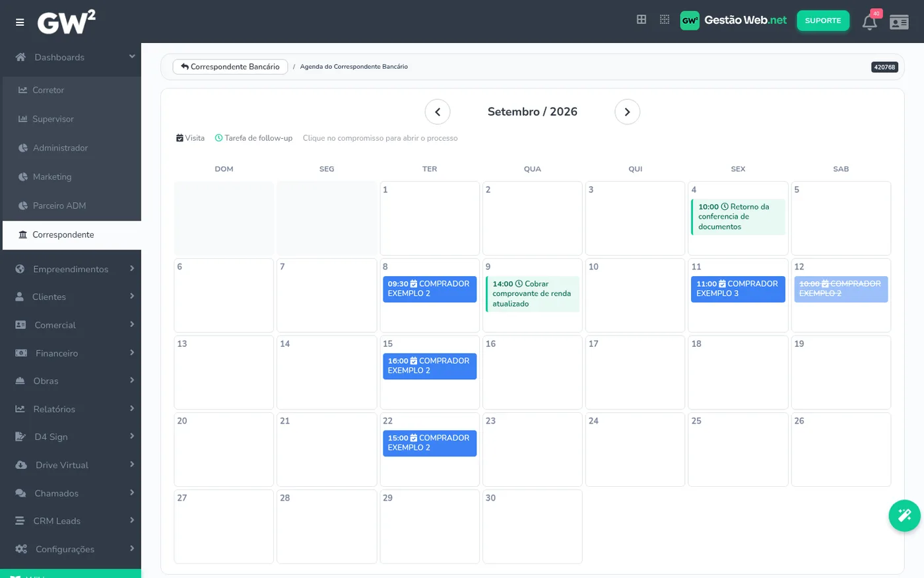Open the Corretor dashboard

click(x=72, y=90)
